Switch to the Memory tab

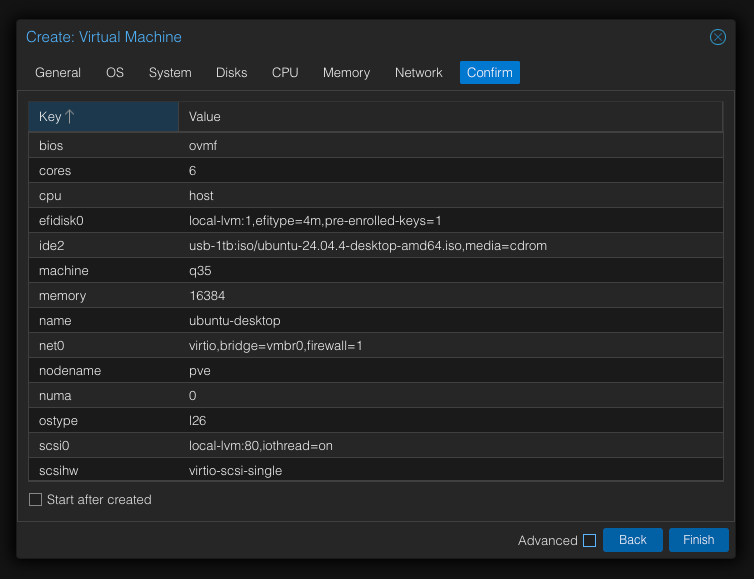(346, 73)
